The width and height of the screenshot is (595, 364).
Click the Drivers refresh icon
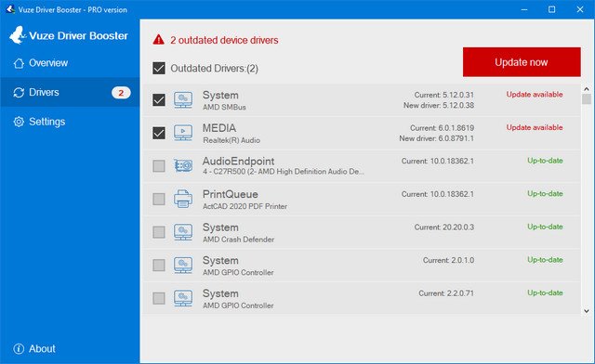point(19,93)
